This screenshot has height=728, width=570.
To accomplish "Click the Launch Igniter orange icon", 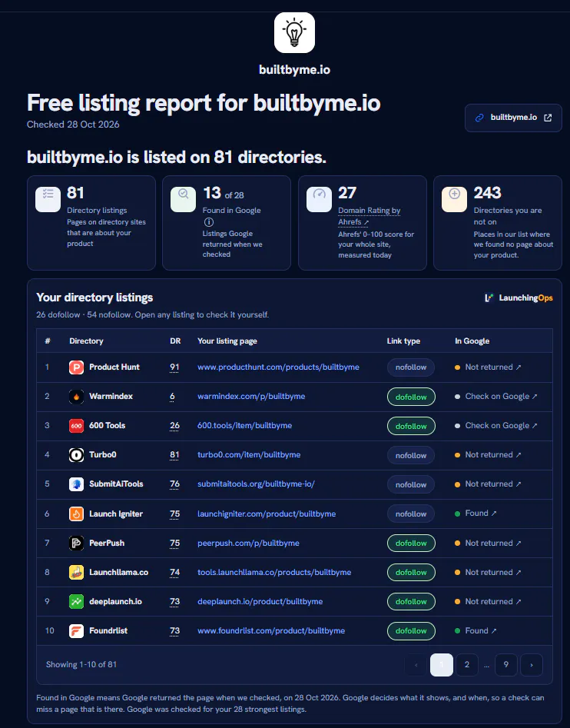I will pyautogui.click(x=76, y=514).
